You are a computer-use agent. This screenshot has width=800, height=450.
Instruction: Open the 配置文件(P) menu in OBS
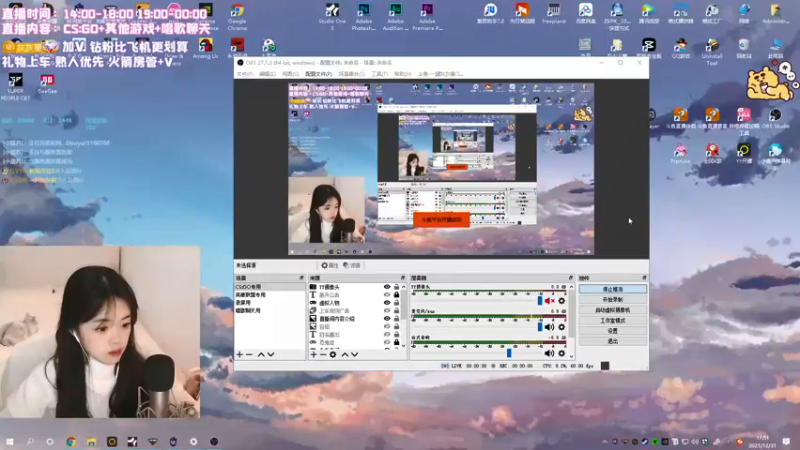click(318, 74)
